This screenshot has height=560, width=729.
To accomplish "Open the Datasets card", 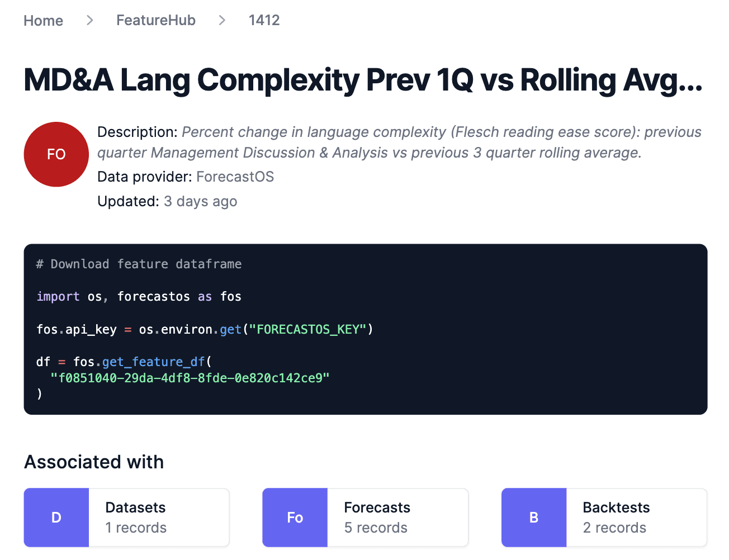I will tap(126, 518).
